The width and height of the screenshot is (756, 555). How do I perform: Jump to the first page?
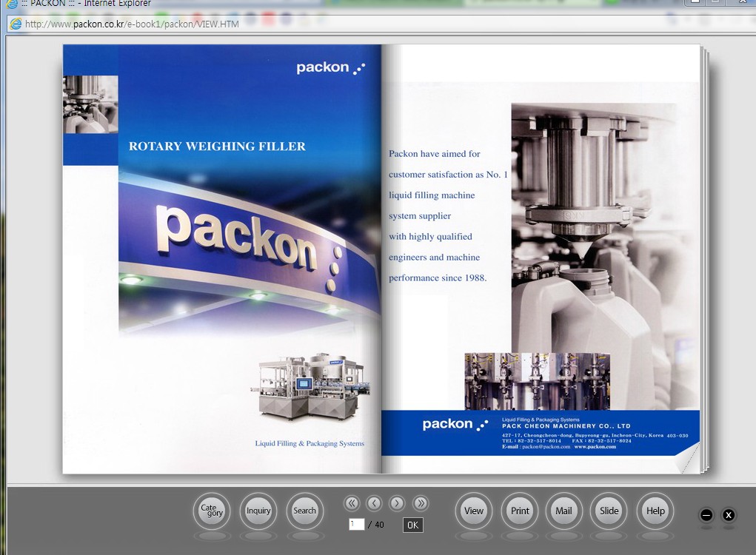pos(352,503)
